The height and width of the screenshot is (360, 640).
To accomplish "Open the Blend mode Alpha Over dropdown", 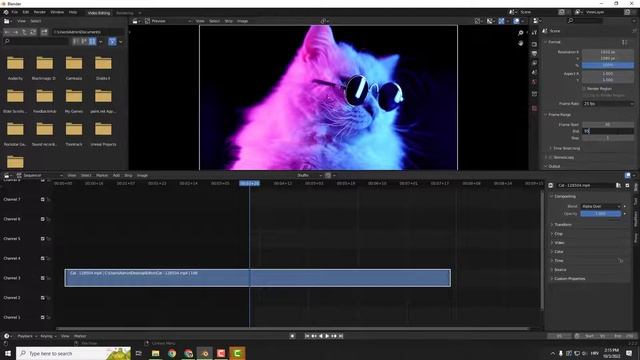I will 601,207.
